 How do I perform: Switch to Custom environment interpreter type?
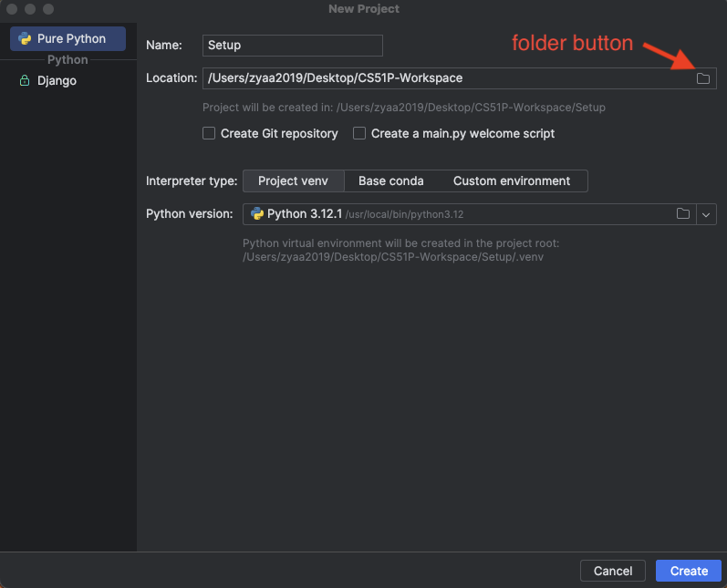click(x=511, y=181)
